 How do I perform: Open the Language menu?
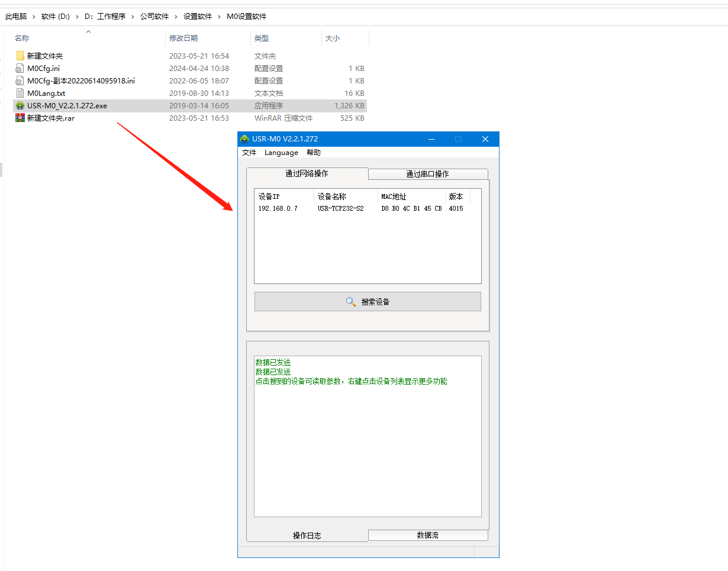281,153
